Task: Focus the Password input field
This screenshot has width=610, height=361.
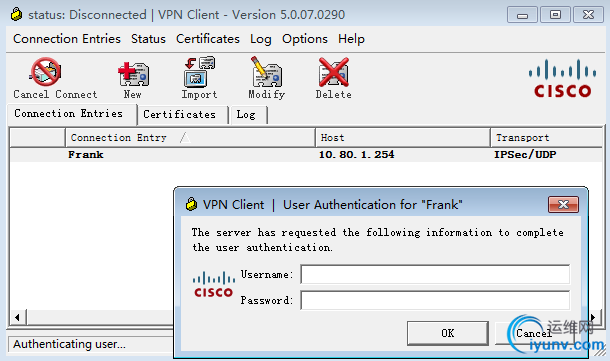Action: (x=435, y=300)
